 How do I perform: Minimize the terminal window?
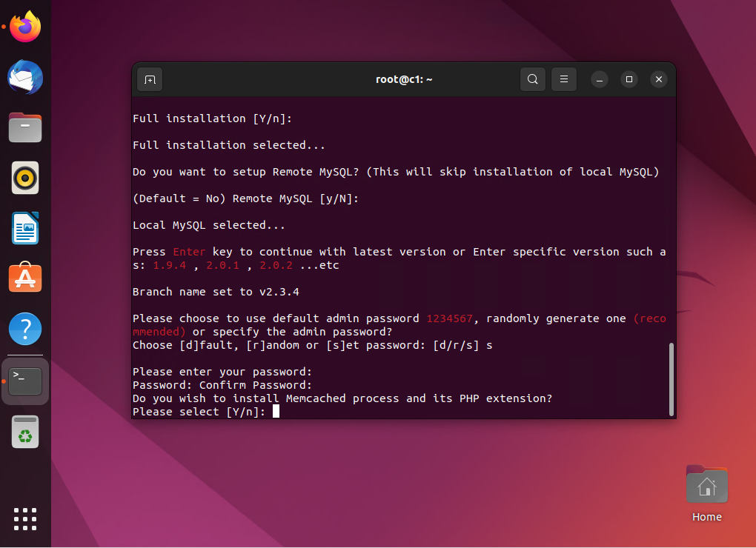point(600,79)
